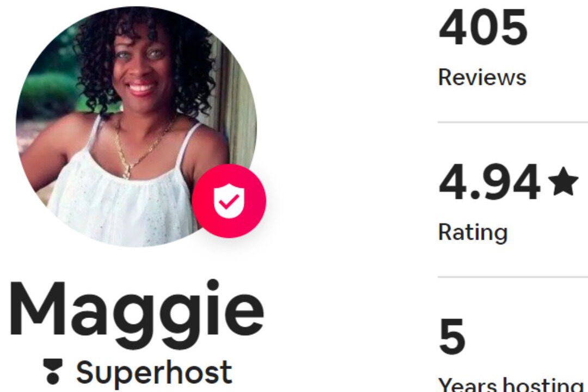Click the Rating label text
Image resolution: width=588 pixels, height=392 pixels.
[473, 232]
